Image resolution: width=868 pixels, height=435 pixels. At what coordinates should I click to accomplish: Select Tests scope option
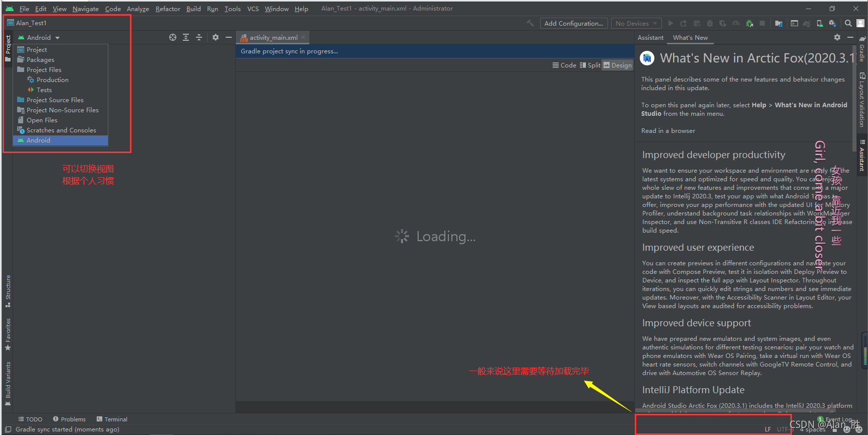[x=60, y=90]
